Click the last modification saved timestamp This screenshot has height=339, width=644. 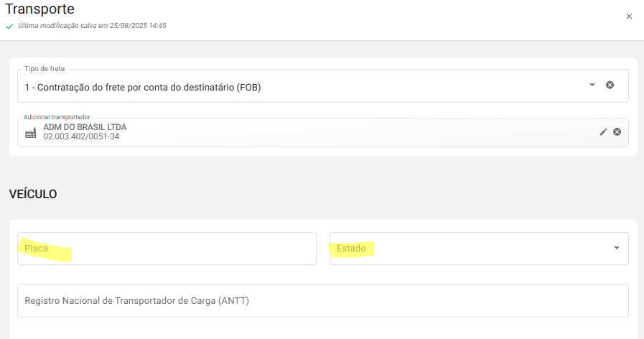92,26
